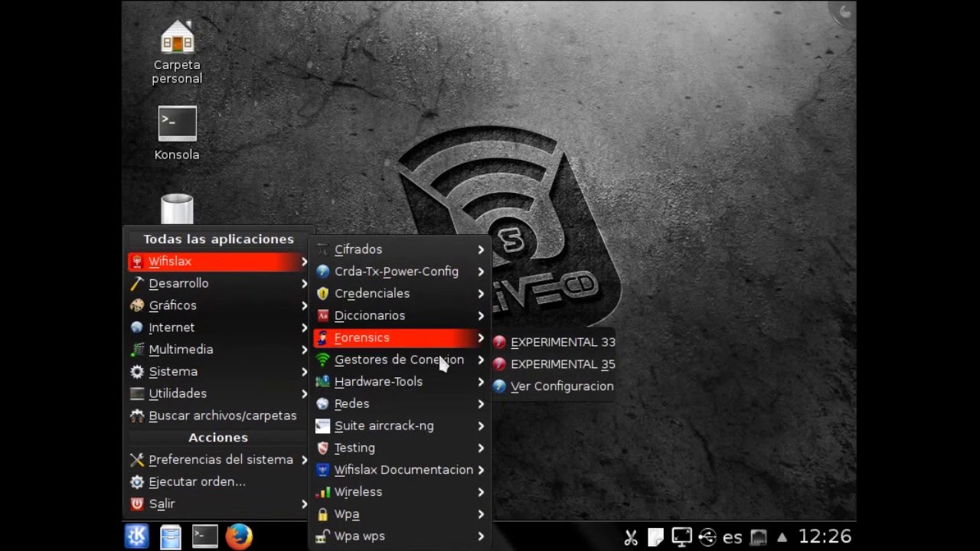The width and height of the screenshot is (980, 551).
Task: Open the Carpeta personal desktop icon
Action: [x=177, y=52]
